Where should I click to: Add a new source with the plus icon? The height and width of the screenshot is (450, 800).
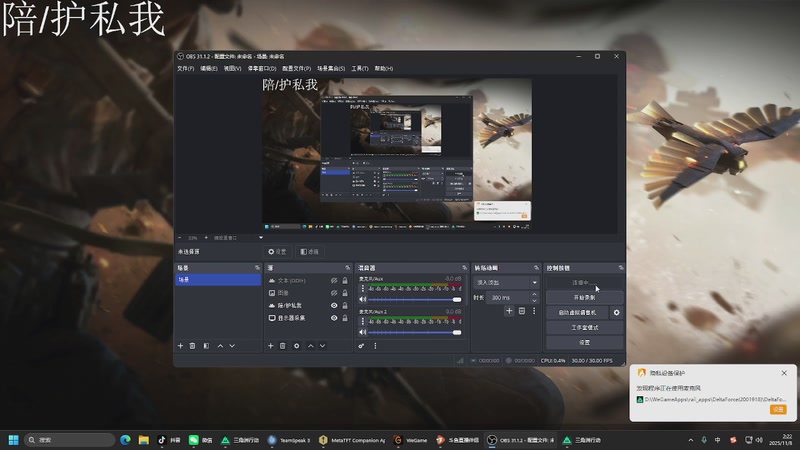pos(270,345)
